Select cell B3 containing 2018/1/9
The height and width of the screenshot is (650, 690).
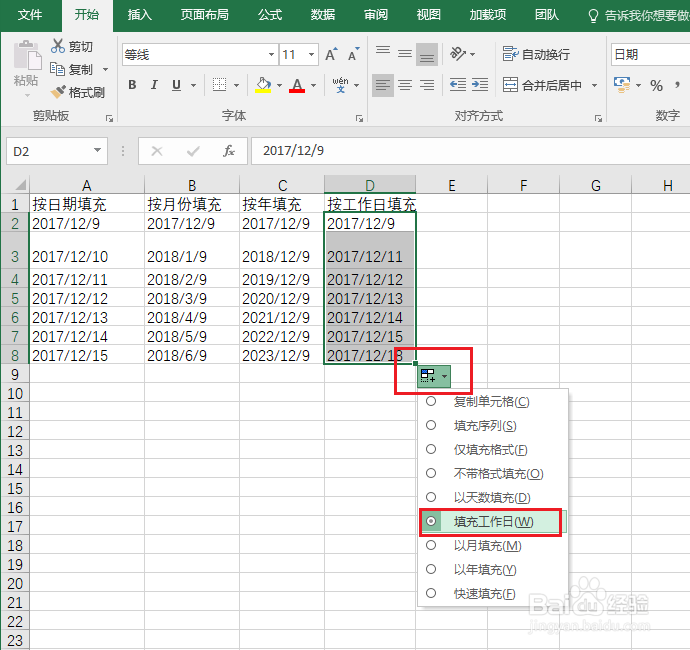[x=192, y=250]
